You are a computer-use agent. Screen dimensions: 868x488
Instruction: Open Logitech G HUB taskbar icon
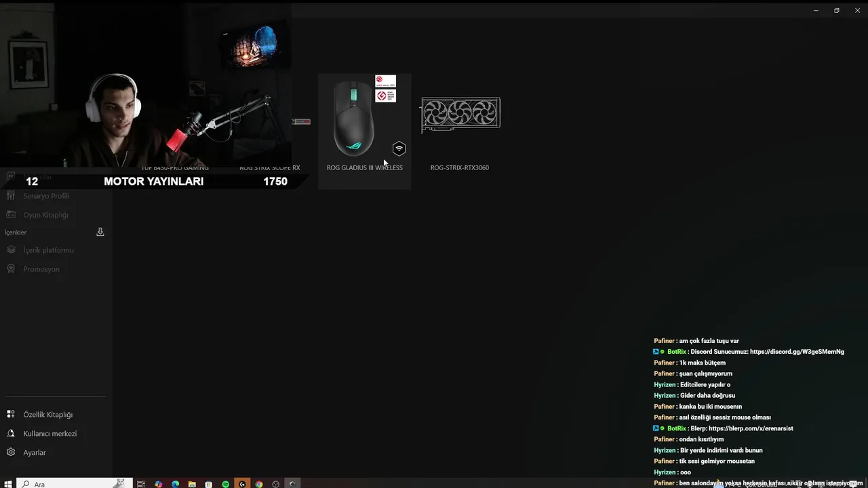(242, 484)
